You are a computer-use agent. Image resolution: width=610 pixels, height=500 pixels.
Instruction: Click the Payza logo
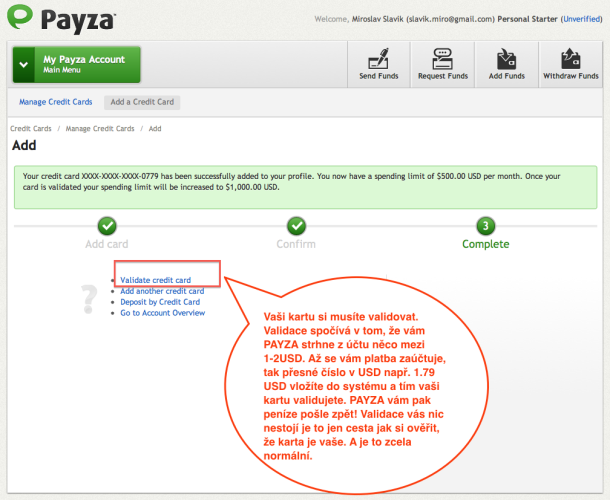pyautogui.click(x=61, y=19)
